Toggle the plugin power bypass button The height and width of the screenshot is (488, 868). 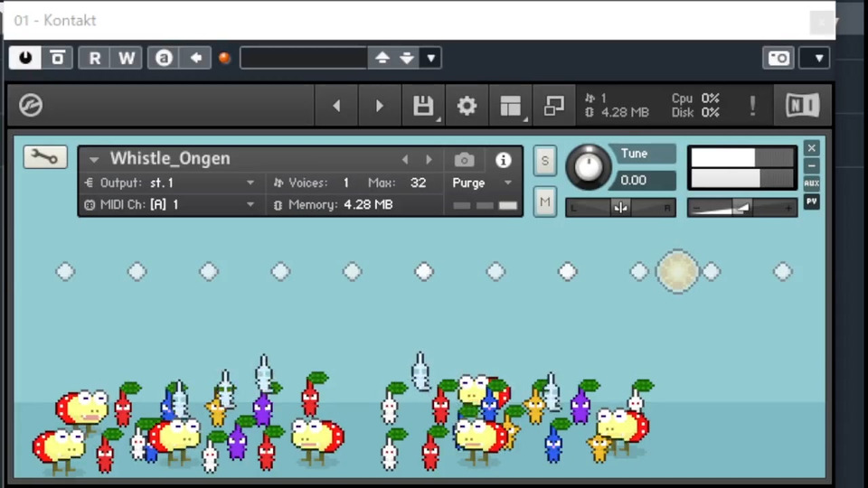25,58
